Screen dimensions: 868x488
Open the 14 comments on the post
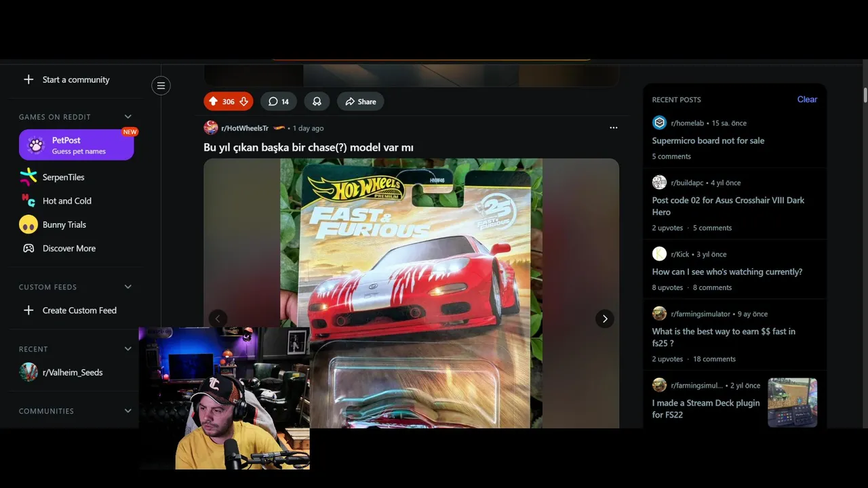pyautogui.click(x=279, y=102)
